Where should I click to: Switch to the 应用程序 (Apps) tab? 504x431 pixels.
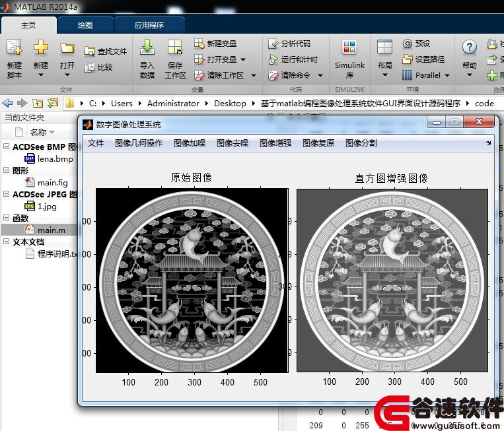click(149, 25)
